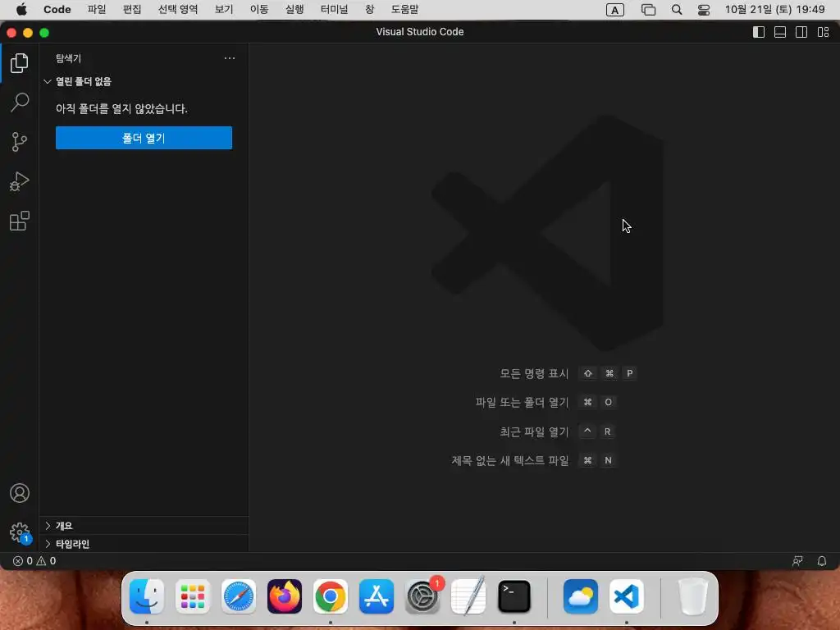Open the Manage gear icon
The height and width of the screenshot is (630, 840).
(x=20, y=533)
